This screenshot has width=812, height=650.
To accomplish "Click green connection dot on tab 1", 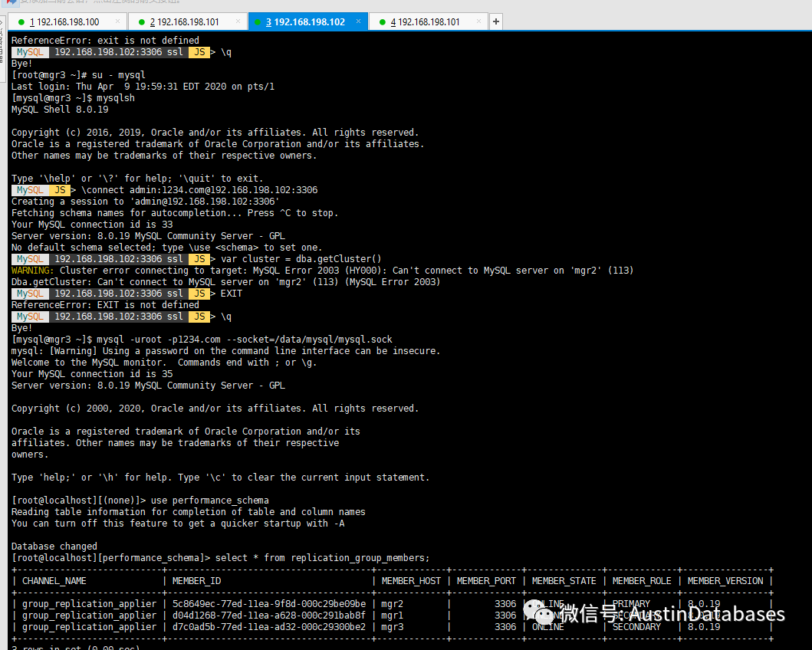I will pyautogui.click(x=22, y=21).
